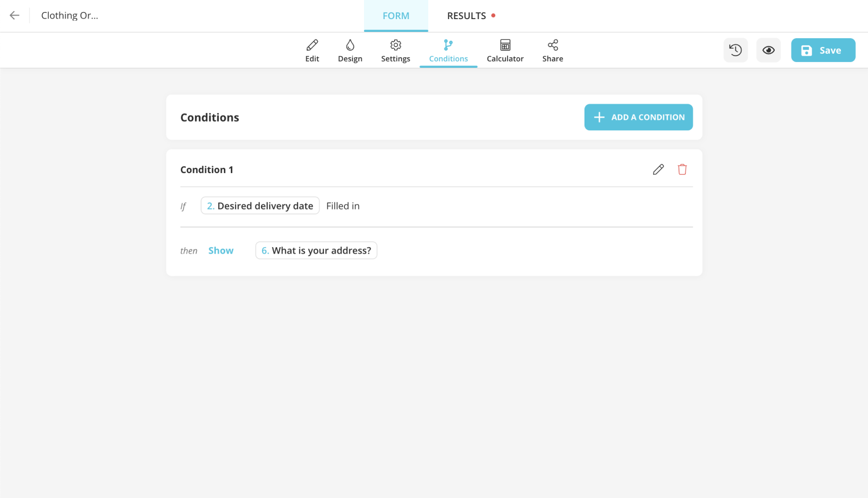This screenshot has width=868, height=498.
Task: Edit Condition 1 with the pencil icon
Action: coord(658,169)
